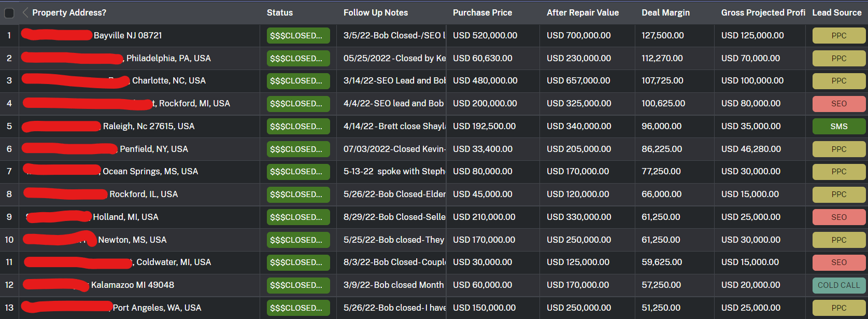
Task: Click the chevron beside Property Address header
Action: [x=25, y=12]
